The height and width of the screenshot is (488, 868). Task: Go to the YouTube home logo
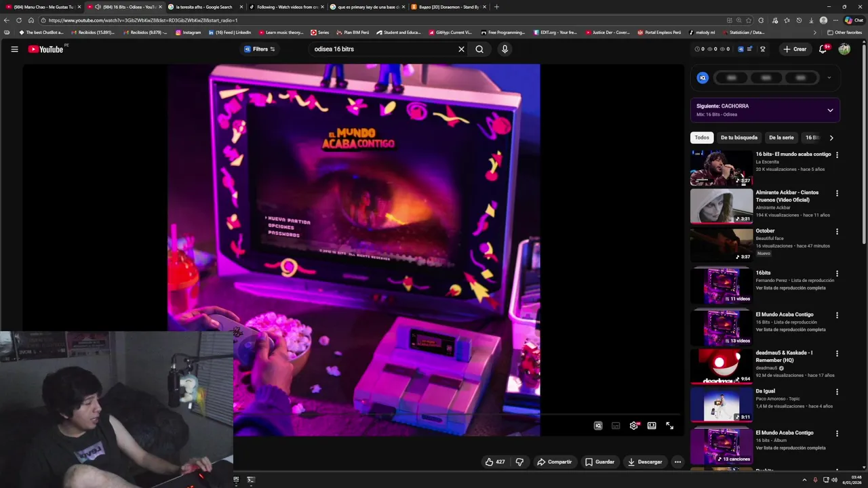pyautogui.click(x=45, y=49)
